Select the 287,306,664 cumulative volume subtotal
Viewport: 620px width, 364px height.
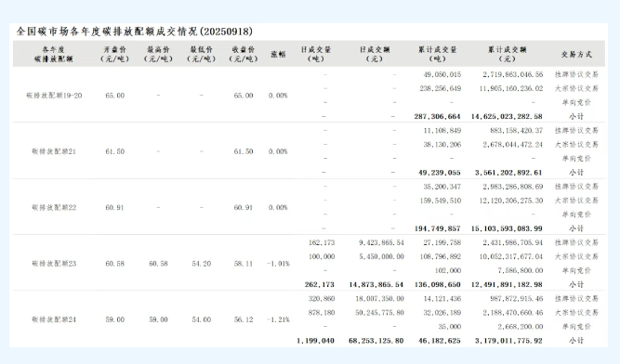pos(437,116)
